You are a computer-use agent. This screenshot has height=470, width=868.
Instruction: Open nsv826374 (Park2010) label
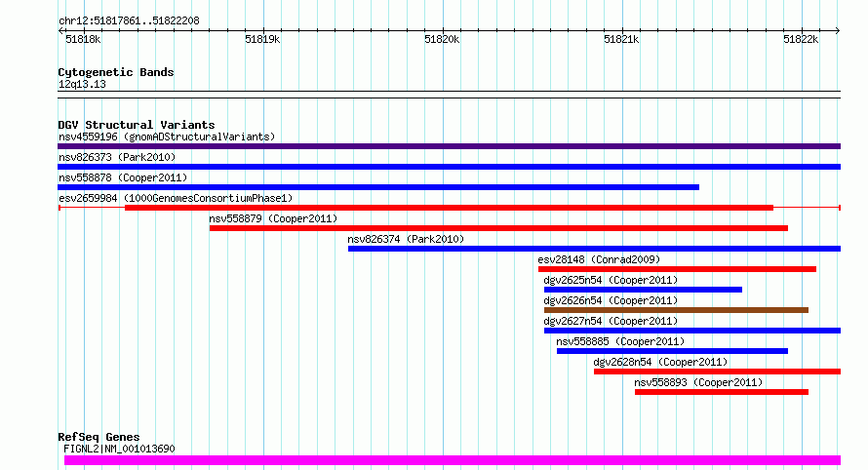coord(406,239)
